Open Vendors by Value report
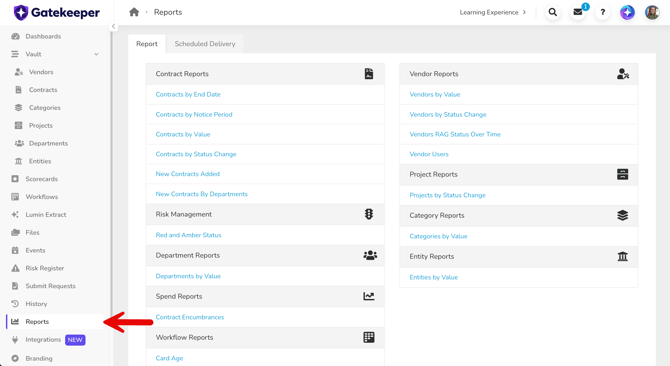Image resolution: width=670 pixels, height=366 pixels. [435, 94]
